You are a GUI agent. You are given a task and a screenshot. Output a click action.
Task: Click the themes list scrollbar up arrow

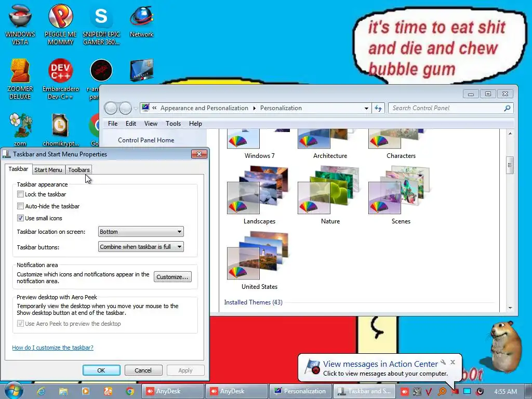[x=510, y=134]
